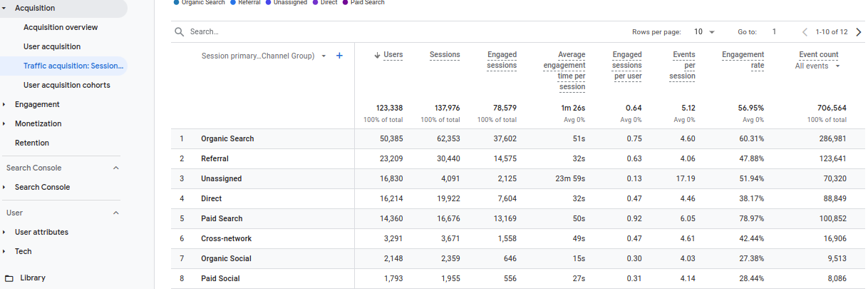Go to next page of rows
868x289 pixels.
point(858,32)
